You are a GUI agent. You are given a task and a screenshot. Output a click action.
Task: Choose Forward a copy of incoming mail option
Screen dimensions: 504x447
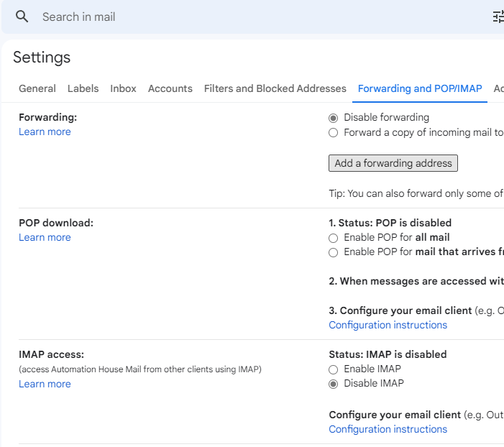(x=333, y=133)
